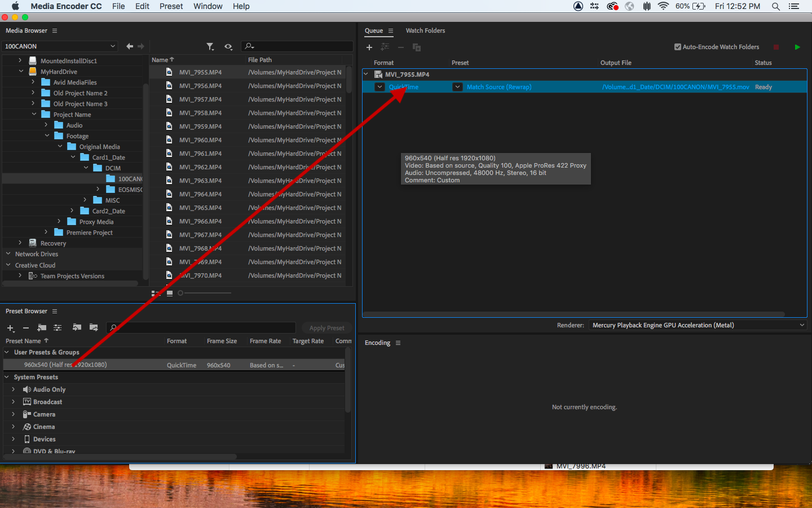Open the Match Source preset dropdown arrow
The width and height of the screenshot is (812, 508).
click(458, 87)
